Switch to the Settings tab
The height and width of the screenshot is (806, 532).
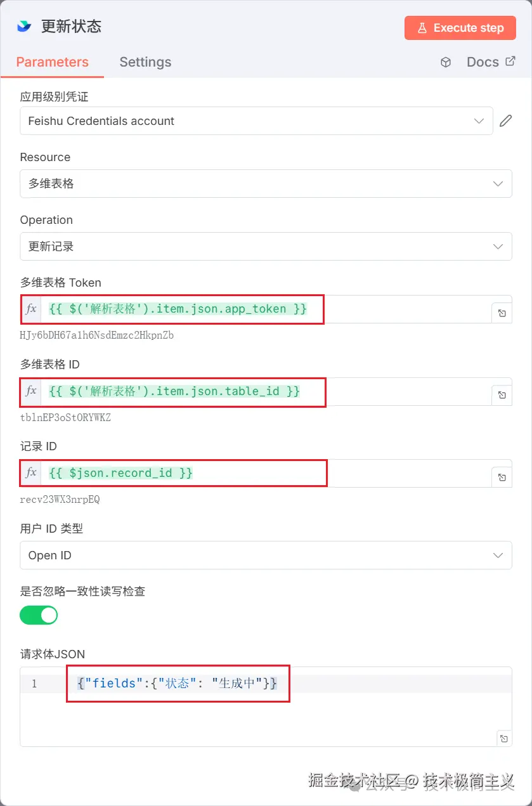tap(145, 62)
